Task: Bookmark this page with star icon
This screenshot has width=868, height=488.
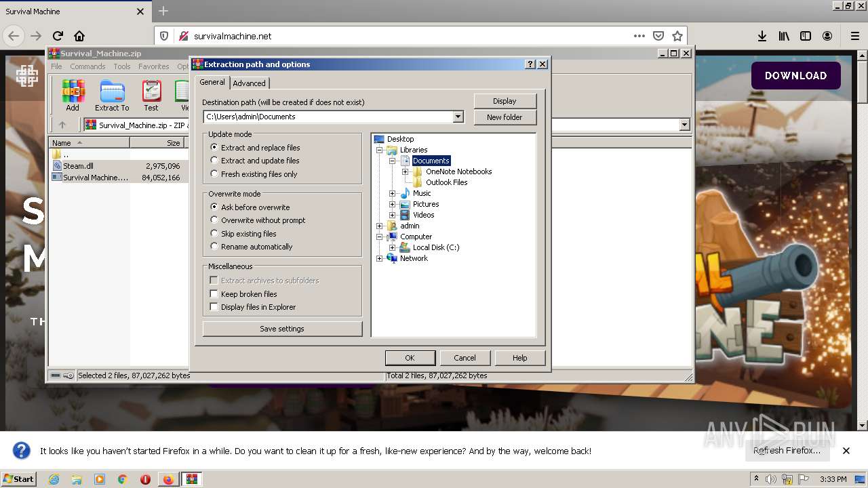Action: pyautogui.click(x=677, y=36)
